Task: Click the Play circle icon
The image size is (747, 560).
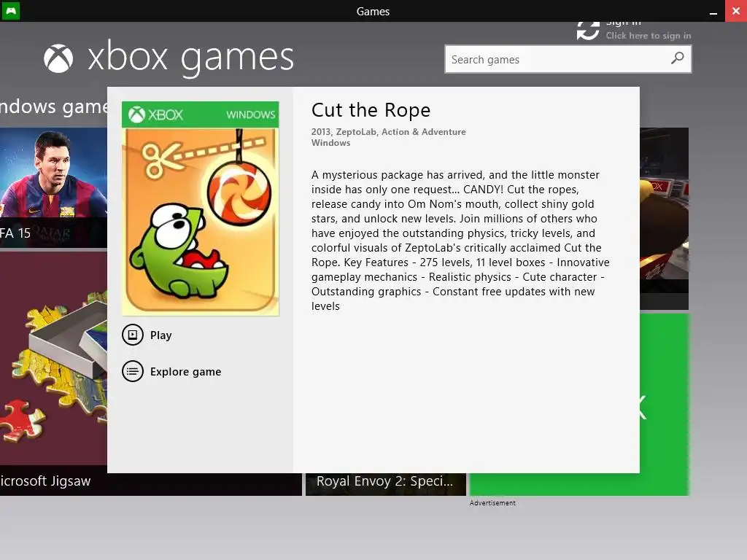Action: click(133, 335)
